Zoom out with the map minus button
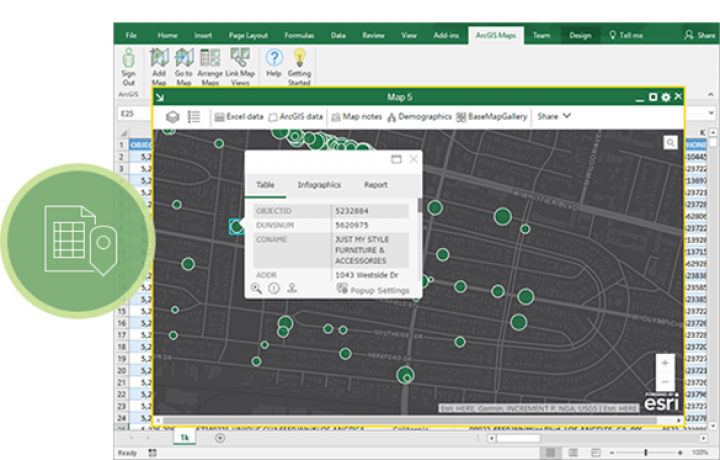Screen dimensions: 720x460 point(665,382)
